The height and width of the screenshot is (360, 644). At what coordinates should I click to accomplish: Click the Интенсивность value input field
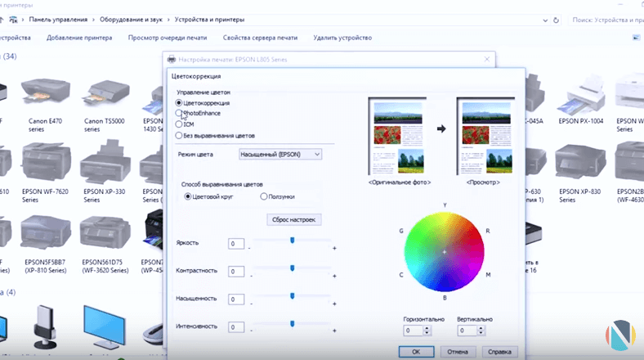[x=236, y=327]
